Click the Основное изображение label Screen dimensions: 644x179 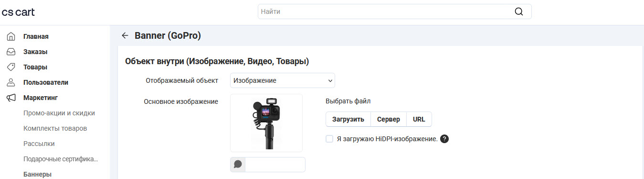[x=181, y=101]
